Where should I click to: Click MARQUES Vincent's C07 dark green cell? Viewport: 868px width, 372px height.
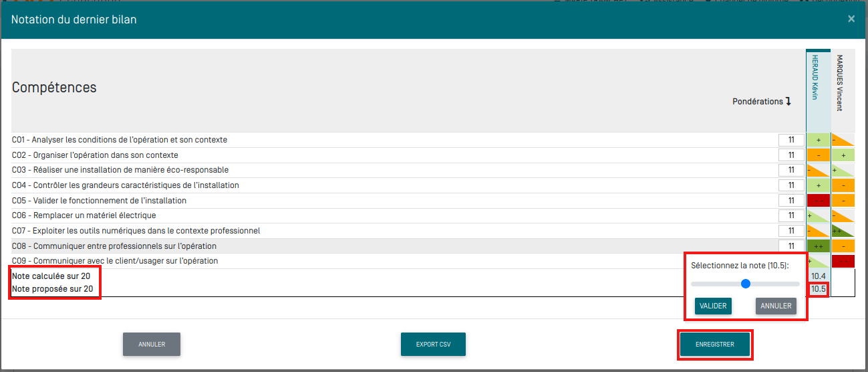tap(843, 231)
